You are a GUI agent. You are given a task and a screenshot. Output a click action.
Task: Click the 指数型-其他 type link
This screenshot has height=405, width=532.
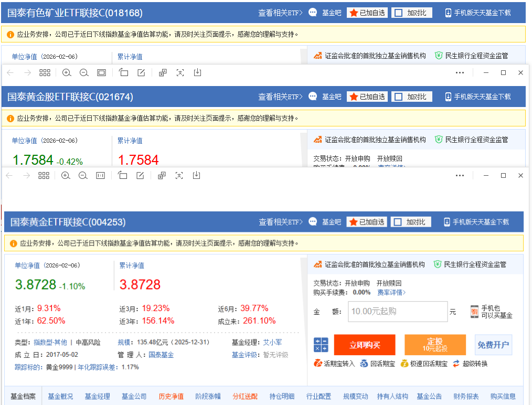[50, 342]
